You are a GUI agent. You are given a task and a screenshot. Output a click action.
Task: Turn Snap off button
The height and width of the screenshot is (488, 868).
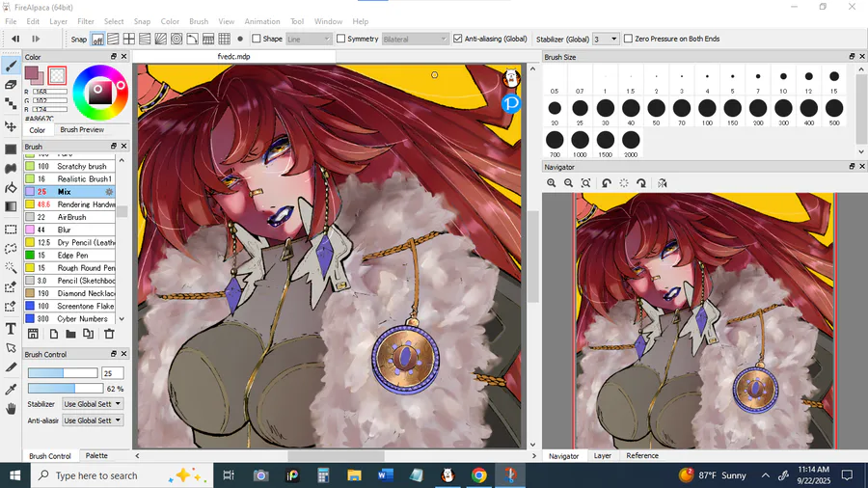point(97,40)
